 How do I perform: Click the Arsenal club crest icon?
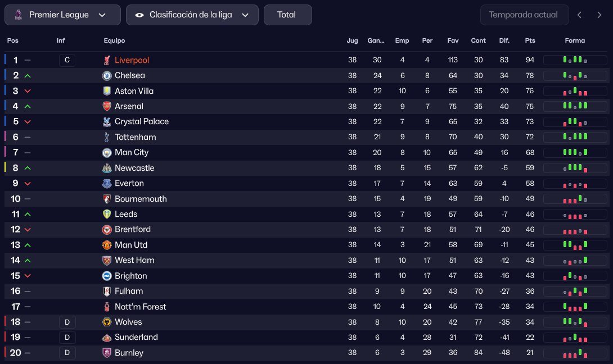(107, 106)
